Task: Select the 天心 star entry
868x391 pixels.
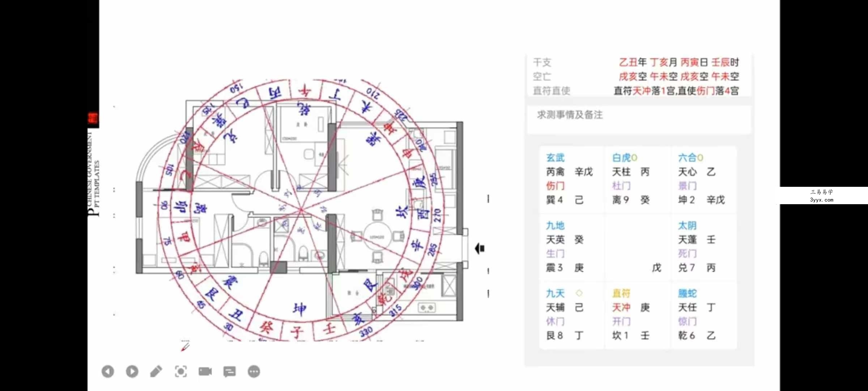Action: click(687, 172)
